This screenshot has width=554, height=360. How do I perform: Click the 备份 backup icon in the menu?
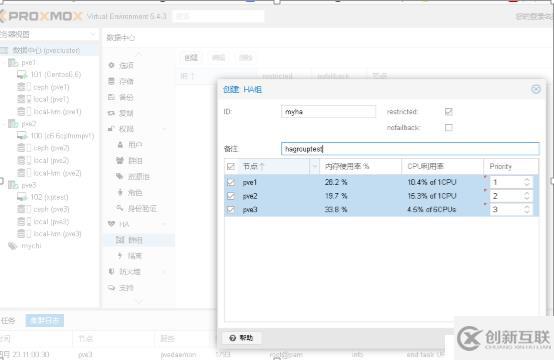pos(111,97)
